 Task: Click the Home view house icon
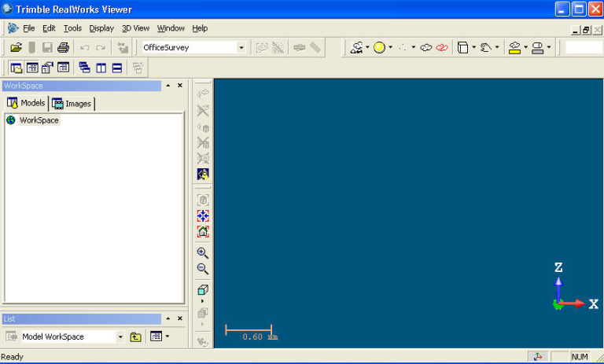[x=203, y=232]
